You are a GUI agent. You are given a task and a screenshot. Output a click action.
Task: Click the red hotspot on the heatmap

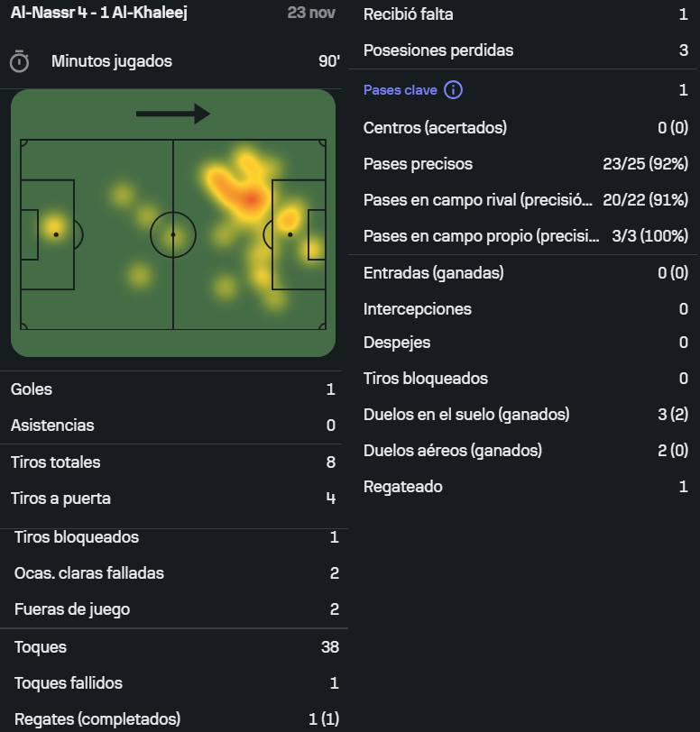pos(247,198)
